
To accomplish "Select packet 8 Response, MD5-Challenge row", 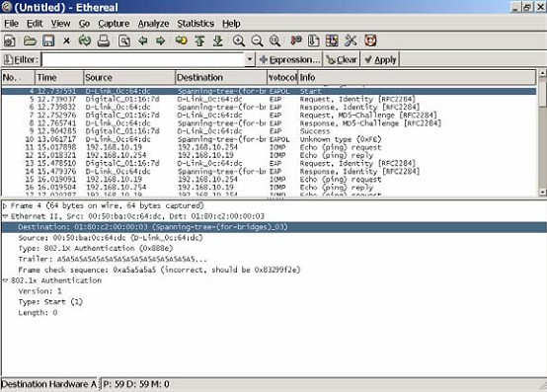I will [269, 123].
